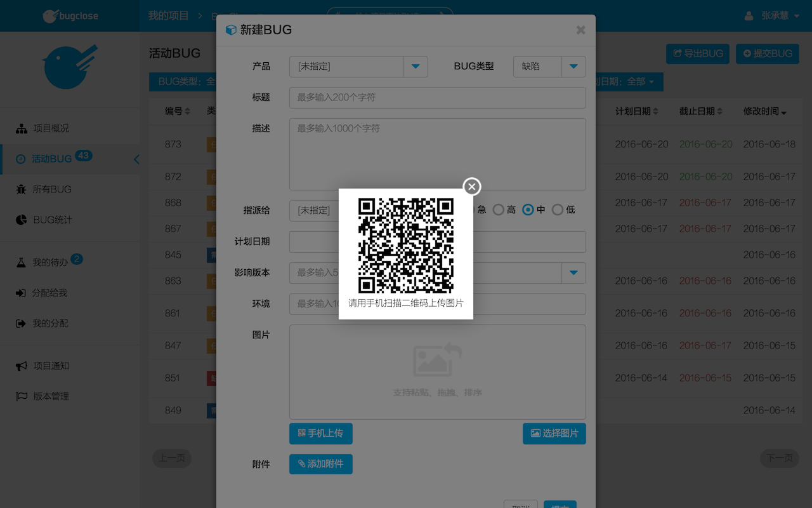Select the 高 priority radio button
Image resolution: width=812 pixels, height=508 pixels.
coord(499,210)
